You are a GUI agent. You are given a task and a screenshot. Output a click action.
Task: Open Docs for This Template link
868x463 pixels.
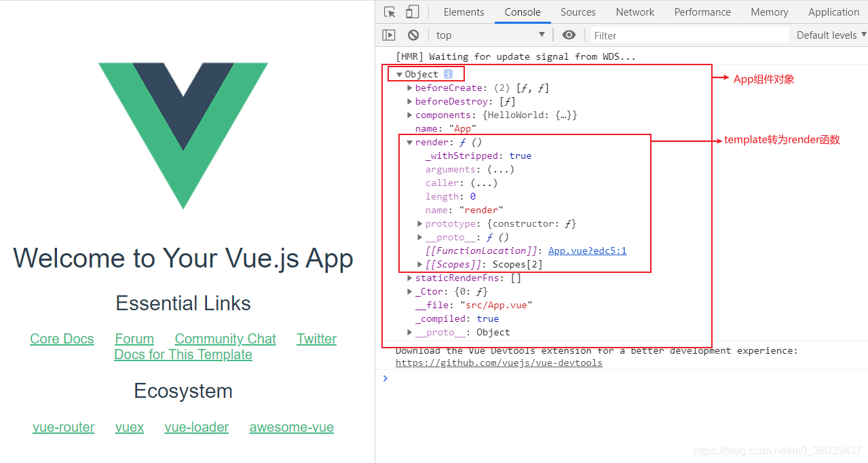click(183, 354)
